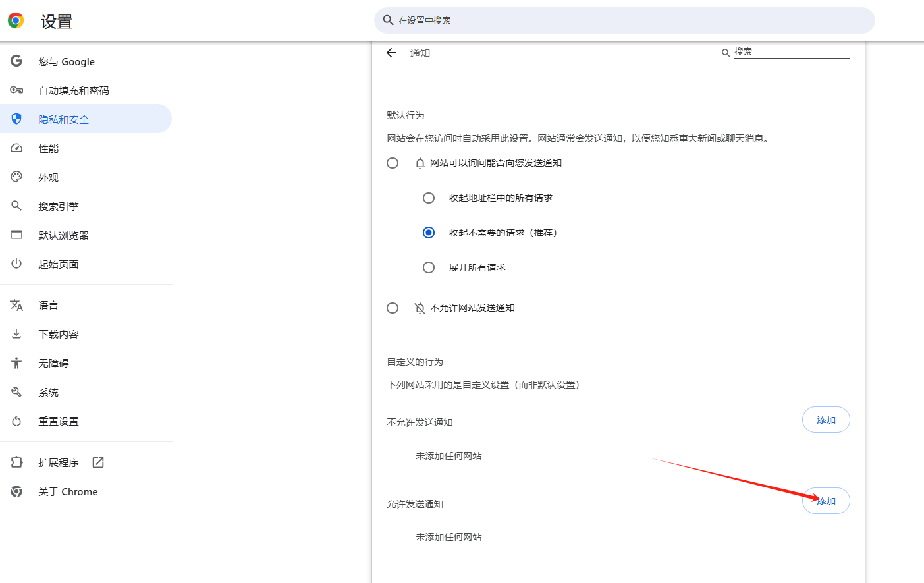Open 性能 settings section
924x583 pixels.
click(86, 148)
